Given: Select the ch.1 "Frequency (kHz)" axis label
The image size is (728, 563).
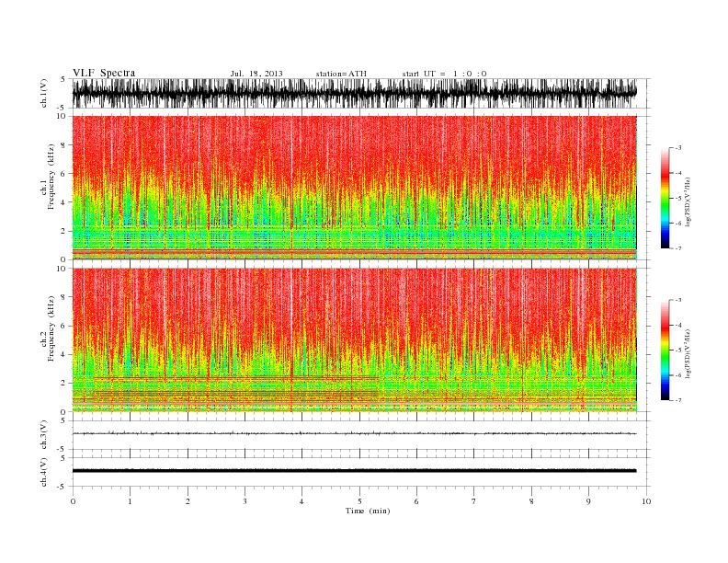Looking at the screenshot, I should (x=51, y=177).
